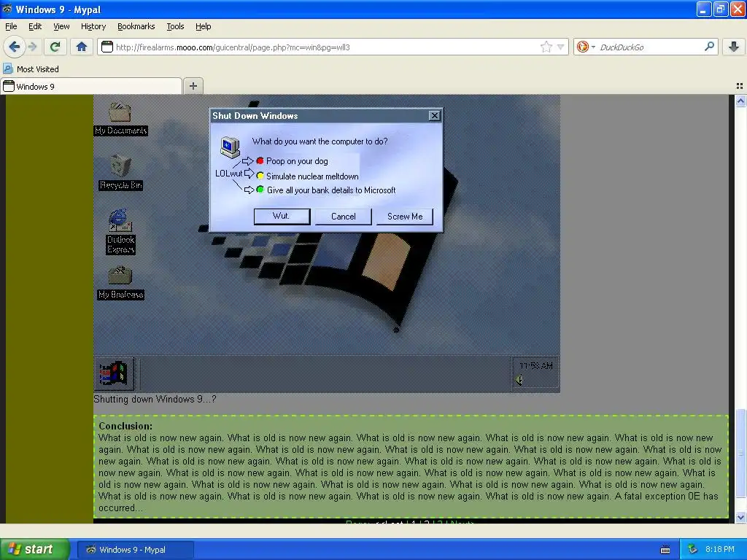Click the scrollbar up arrow
The width and height of the screenshot is (747, 560).
[x=740, y=101]
